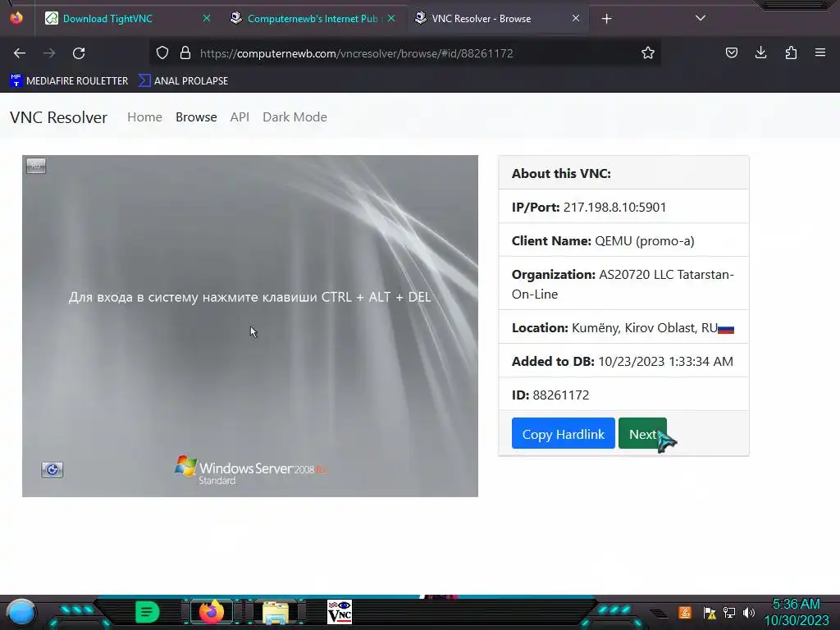Image resolution: width=840 pixels, height=630 pixels.
Task: Click the Client Name QEMU (promo-a) text
Action: pyautogui.click(x=603, y=241)
